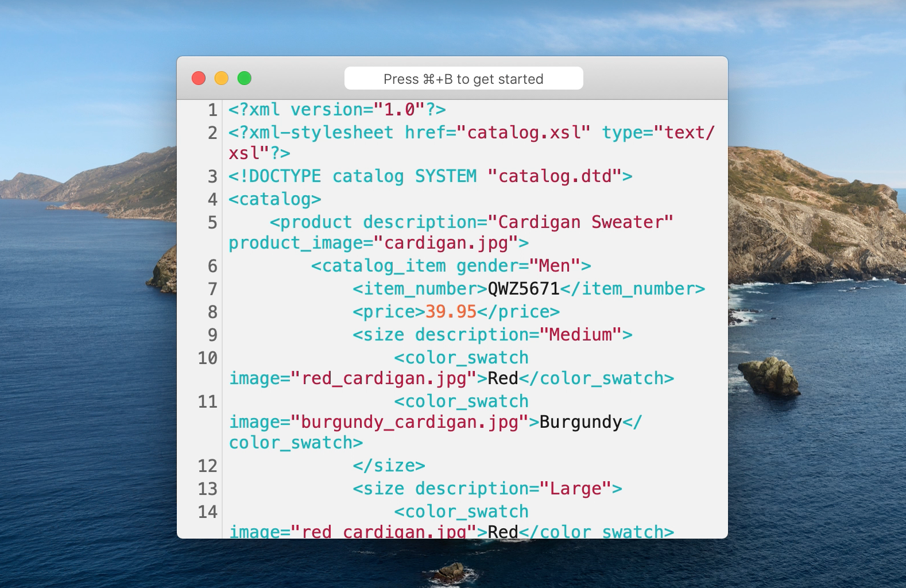Click line number 5 in the gutter

212,222
